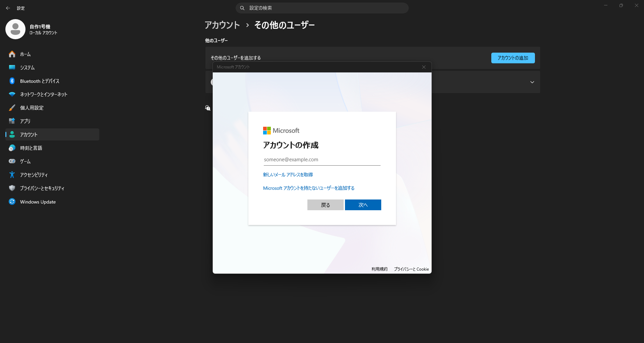Select the システム monitor icon
This screenshot has width=644, height=343.
[12, 67]
